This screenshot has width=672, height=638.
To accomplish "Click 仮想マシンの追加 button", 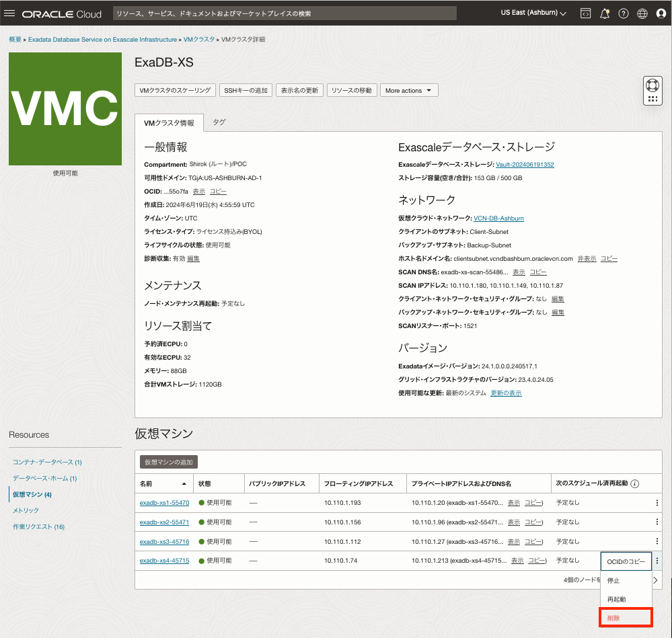I will pyautogui.click(x=168, y=462).
